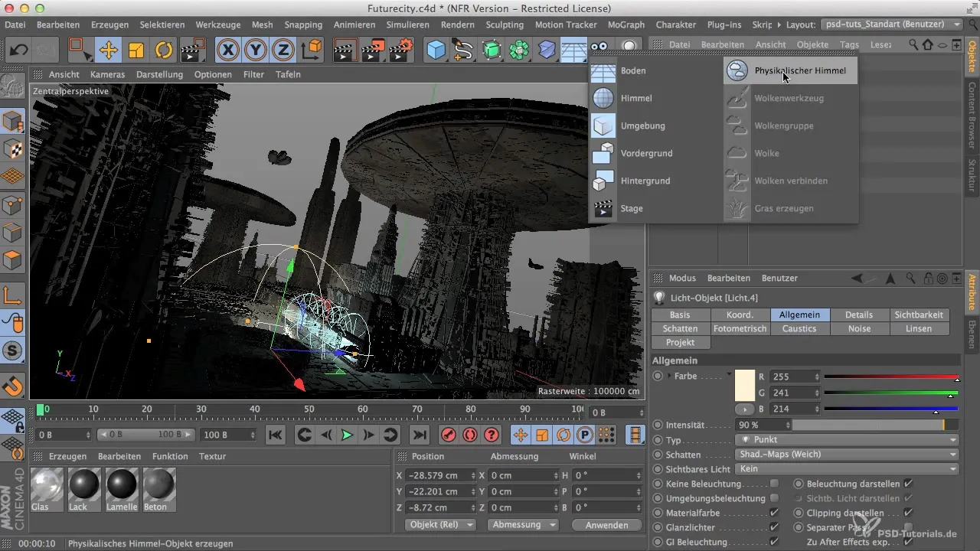Play the animation forward
Image resolution: width=980 pixels, height=551 pixels.
(x=347, y=435)
